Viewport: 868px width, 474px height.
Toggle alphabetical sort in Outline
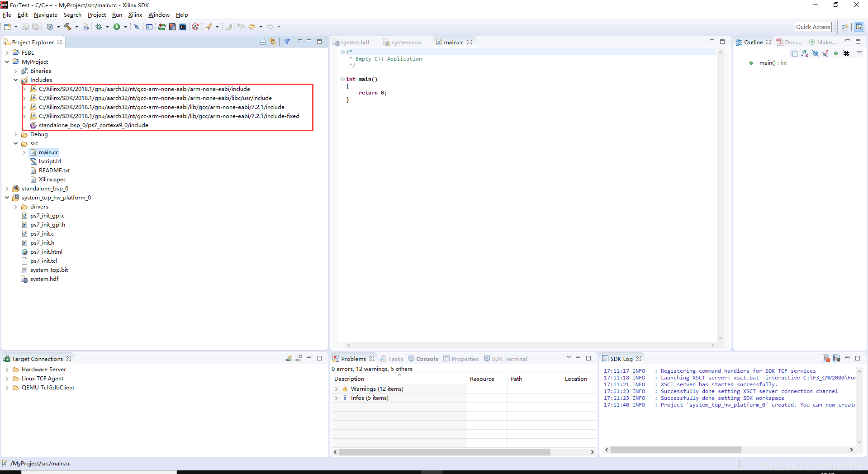click(x=805, y=53)
